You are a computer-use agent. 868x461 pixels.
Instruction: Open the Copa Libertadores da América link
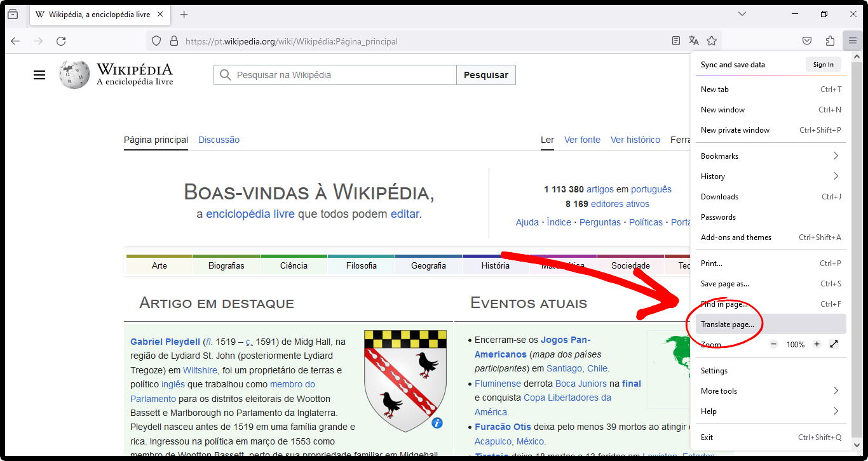[x=543, y=404]
